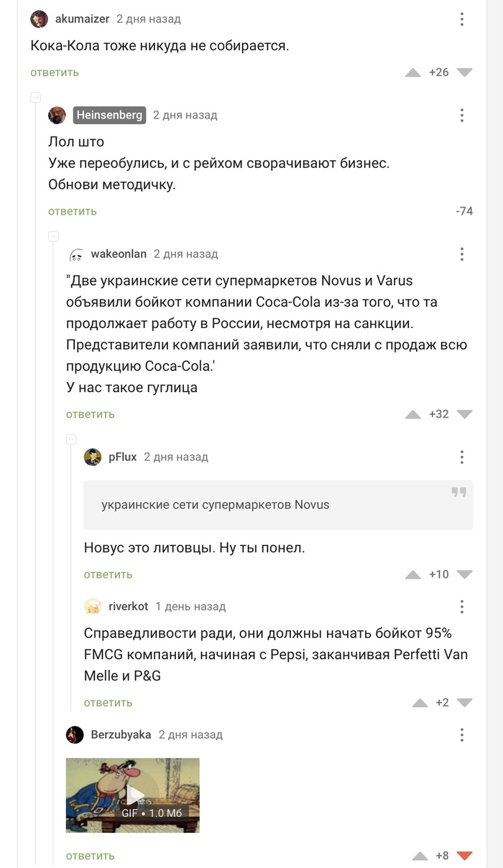Reply to Heinsenberg's comment
Screen dimensions: 503x868
(x=73, y=211)
